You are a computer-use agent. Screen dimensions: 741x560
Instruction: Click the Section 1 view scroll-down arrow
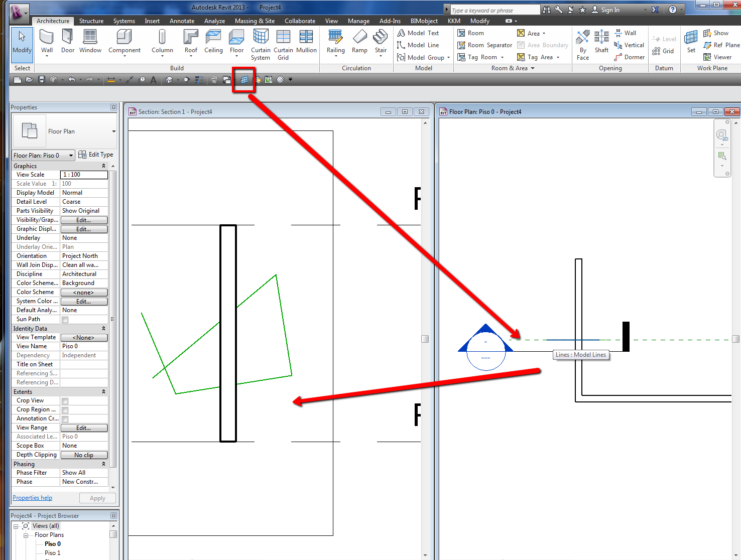tap(425, 555)
